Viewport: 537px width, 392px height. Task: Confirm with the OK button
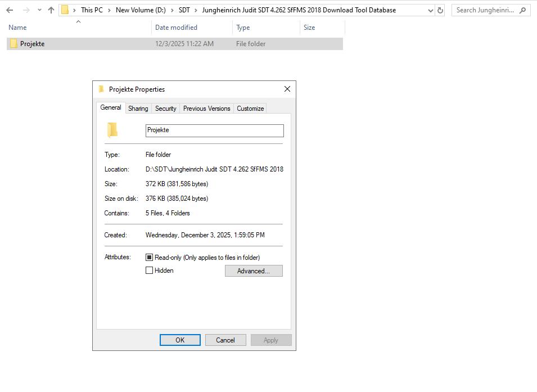180,340
